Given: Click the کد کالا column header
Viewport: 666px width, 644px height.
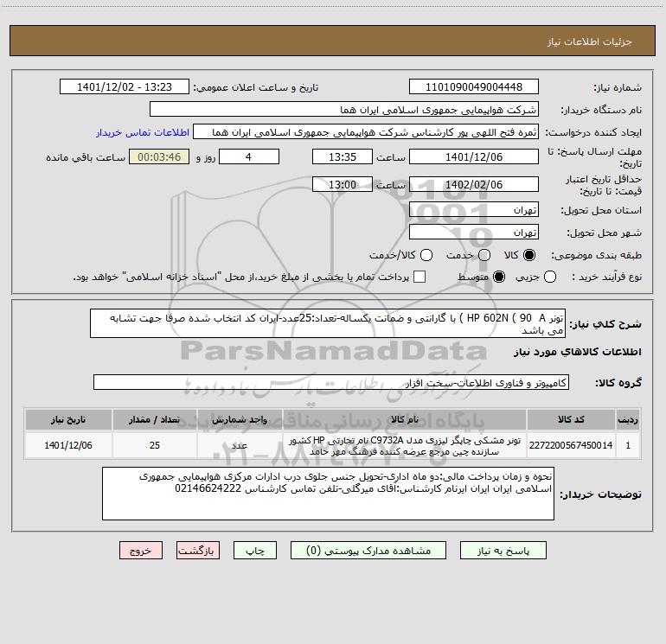Looking at the screenshot, I should click(571, 419).
